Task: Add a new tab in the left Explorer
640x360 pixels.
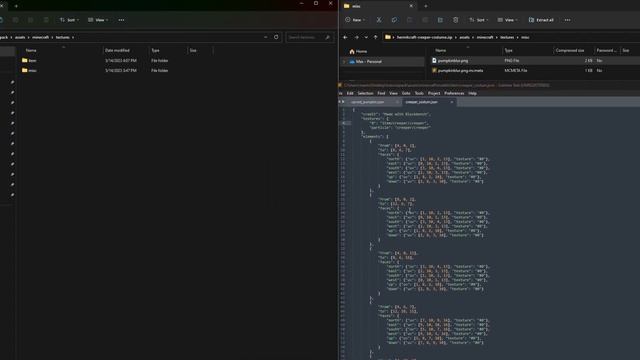Action: pos(16,6)
